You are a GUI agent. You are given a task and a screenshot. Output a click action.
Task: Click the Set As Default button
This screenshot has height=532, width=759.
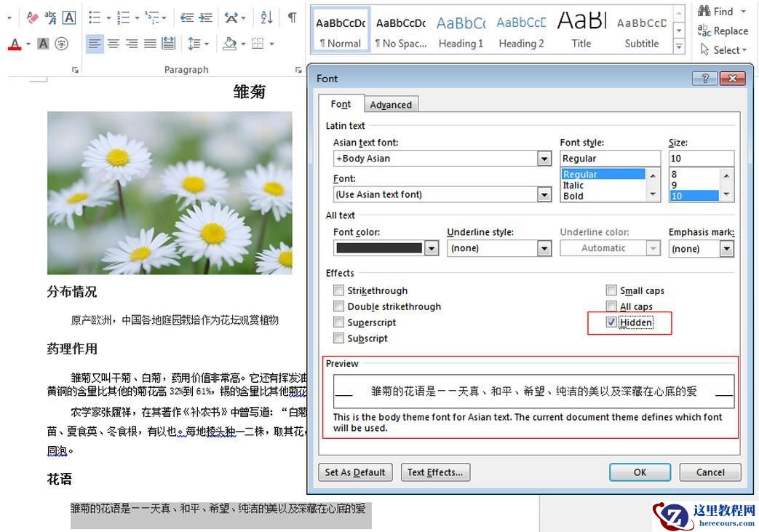click(355, 472)
